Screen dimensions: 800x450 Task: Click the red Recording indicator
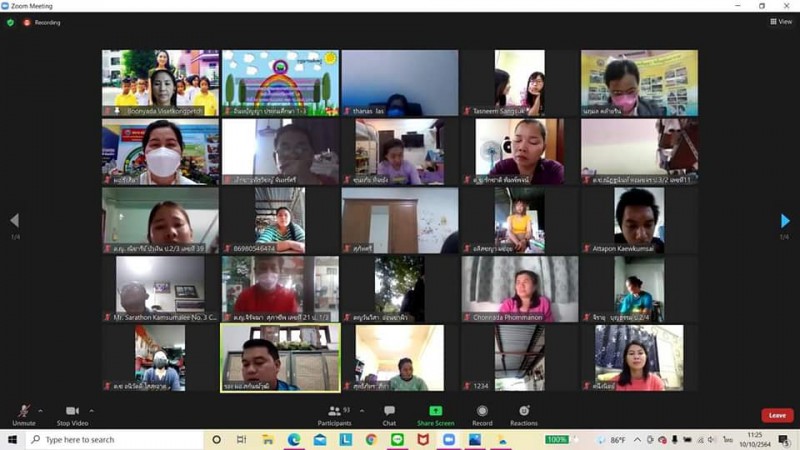tap(42, 22)
